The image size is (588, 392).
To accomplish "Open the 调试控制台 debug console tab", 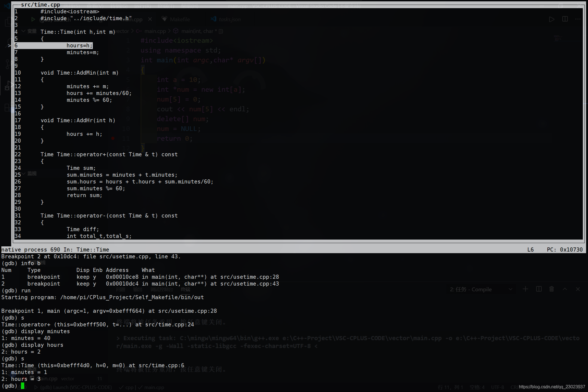I will tap(162, 289).
